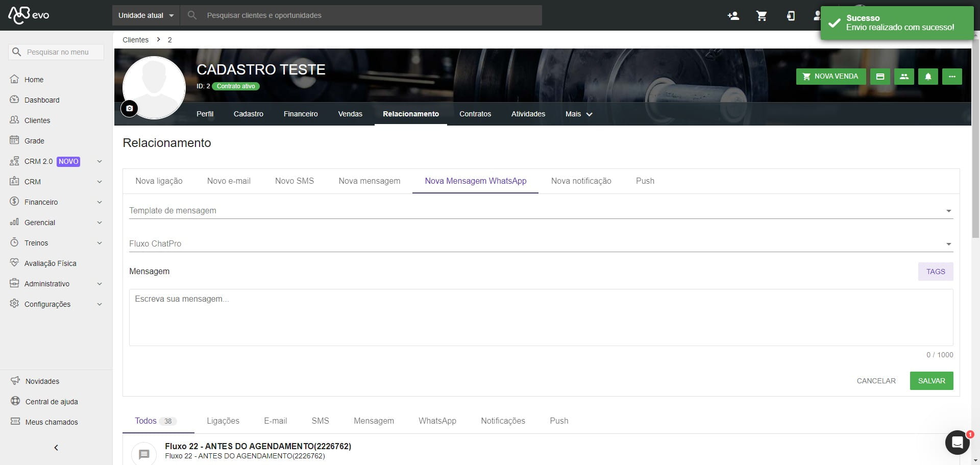Click the search icon in top search bar

[x=192, y=15]
